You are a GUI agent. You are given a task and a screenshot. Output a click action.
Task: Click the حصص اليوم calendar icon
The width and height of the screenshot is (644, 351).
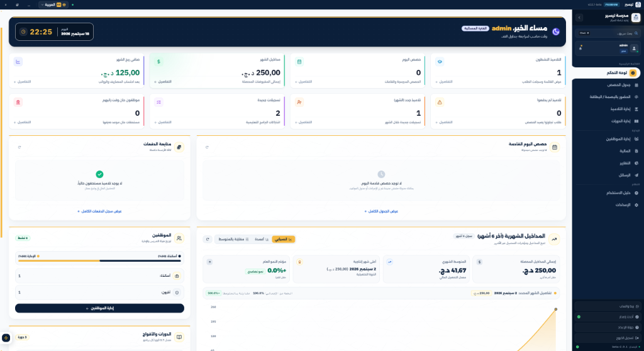coord(299,62)
